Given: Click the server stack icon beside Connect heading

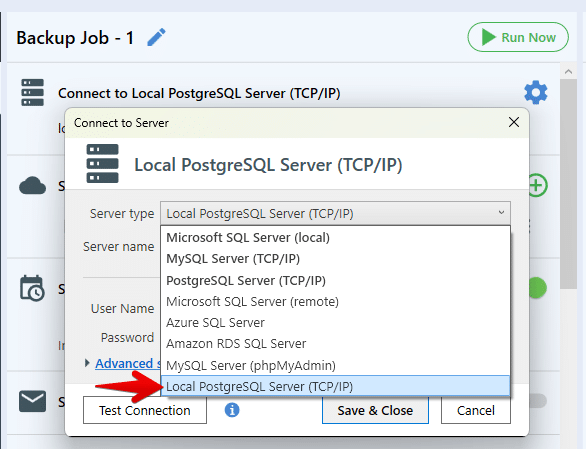Looking at the screenshot, I should [x=33, y=92].
